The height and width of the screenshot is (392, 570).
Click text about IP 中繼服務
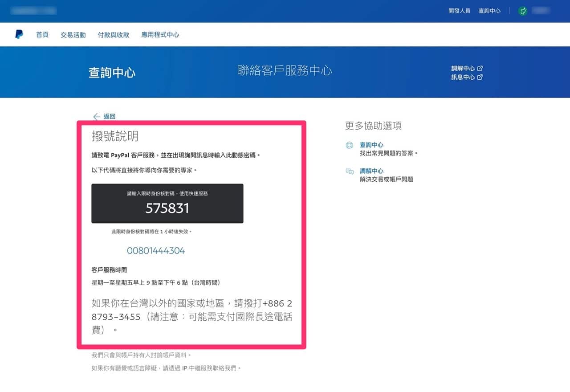coord(166,368)
